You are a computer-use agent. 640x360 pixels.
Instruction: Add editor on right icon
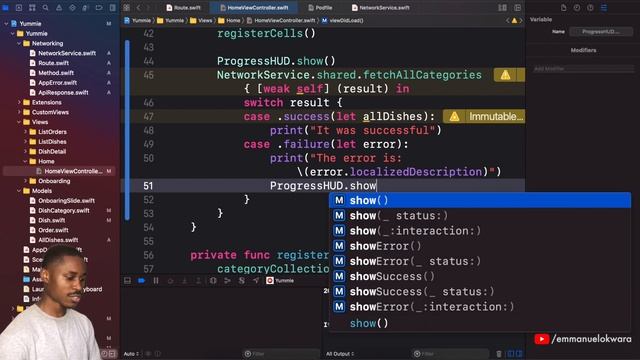(x=518, y=8)
